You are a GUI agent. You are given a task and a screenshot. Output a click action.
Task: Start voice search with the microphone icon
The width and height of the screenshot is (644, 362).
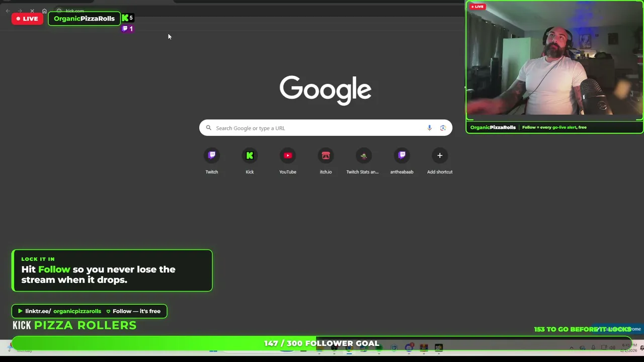click(x=429, y=128)
